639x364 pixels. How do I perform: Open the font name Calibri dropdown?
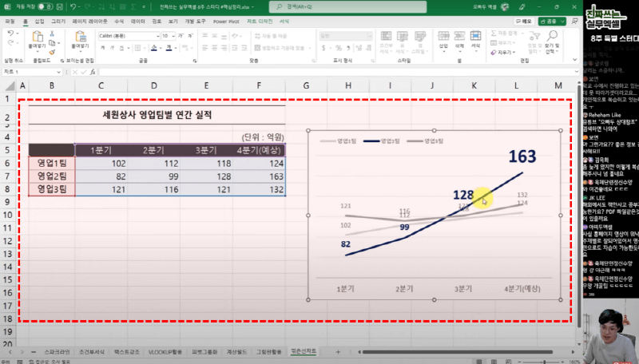coord(129,36)
